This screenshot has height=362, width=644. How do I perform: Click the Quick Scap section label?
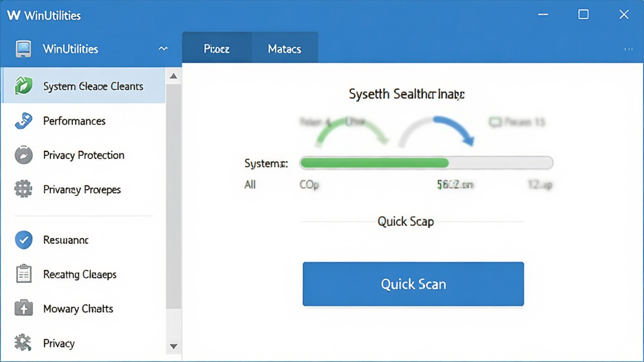click(406, 222)
